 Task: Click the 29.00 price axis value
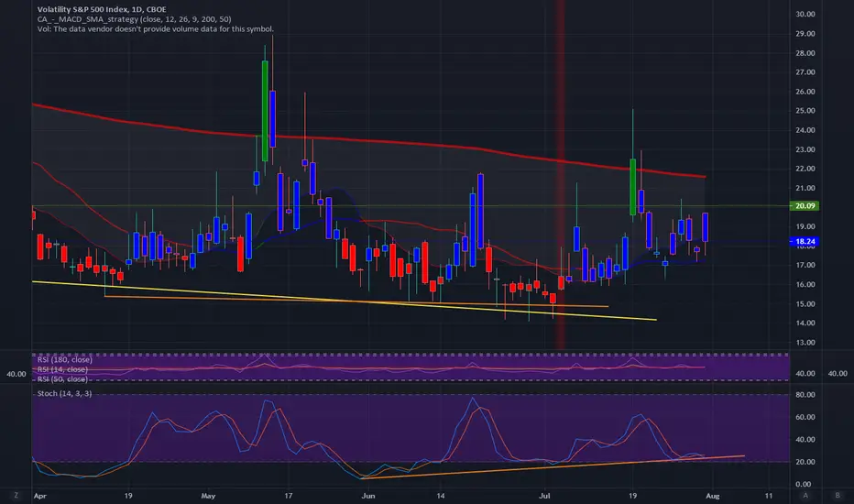pyautogui.click(x=805, y=34)
